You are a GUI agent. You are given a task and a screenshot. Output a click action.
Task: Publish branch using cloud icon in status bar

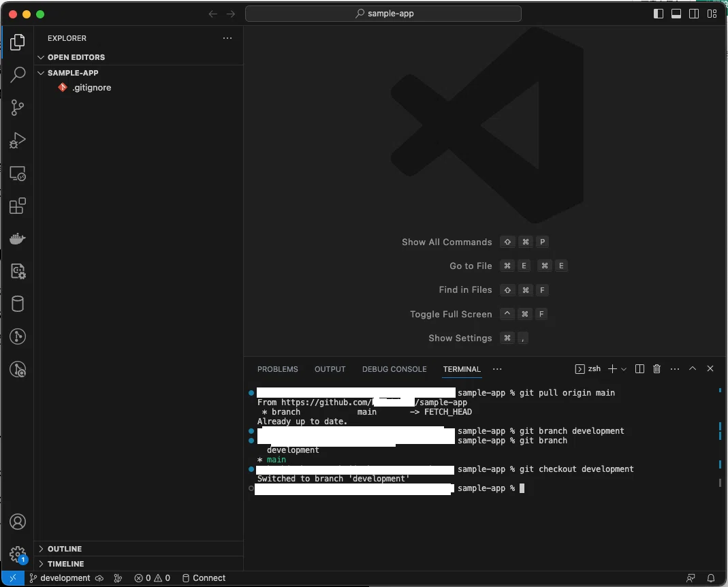click(x=99, y=578)
